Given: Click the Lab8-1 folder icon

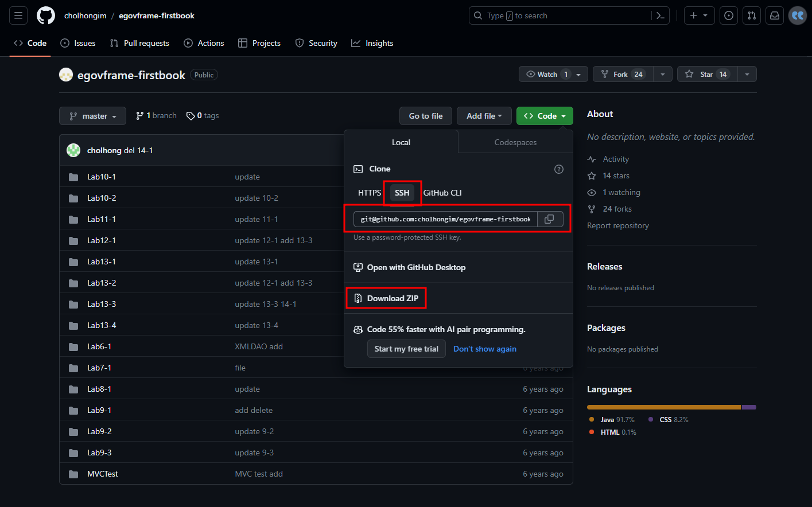Looking at the screenshot, I should (73, 389).
